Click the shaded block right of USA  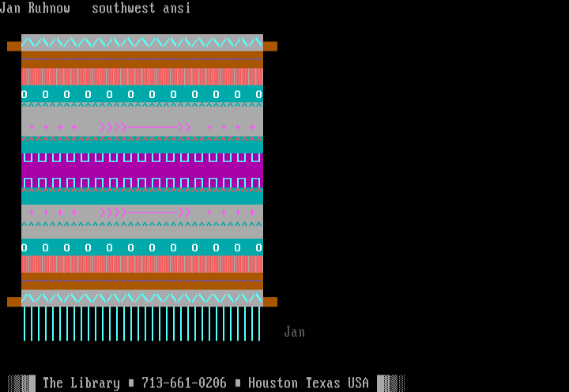click(x=391, y=383)
